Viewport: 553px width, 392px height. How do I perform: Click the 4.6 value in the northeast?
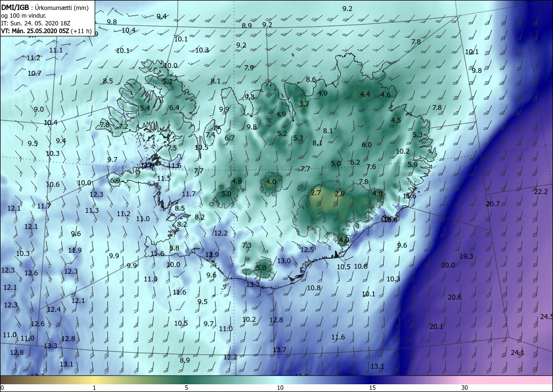(x=385, y=95)
